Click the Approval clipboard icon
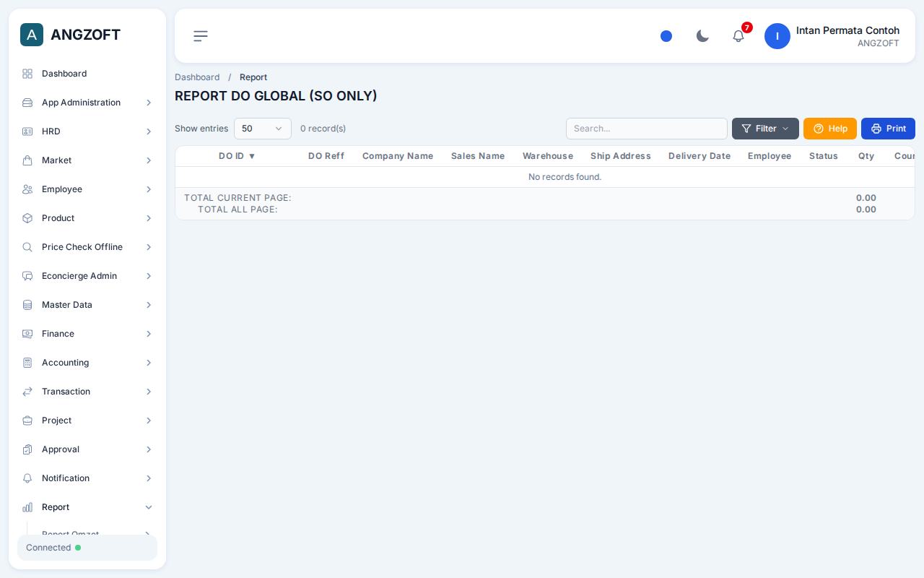The image size is (924, 578). tap(27, 449)
